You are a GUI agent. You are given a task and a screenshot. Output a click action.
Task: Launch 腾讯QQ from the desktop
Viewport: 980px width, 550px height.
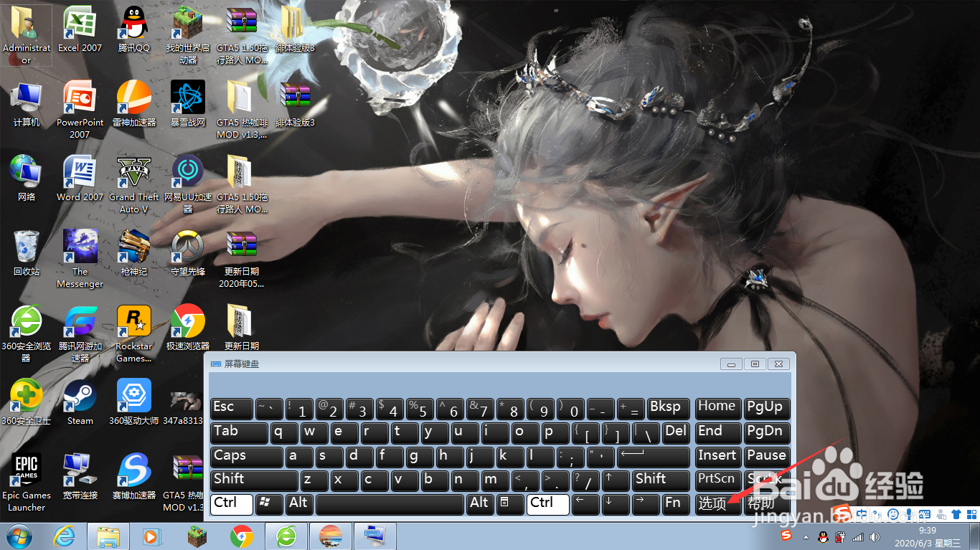tap(134, 29)
